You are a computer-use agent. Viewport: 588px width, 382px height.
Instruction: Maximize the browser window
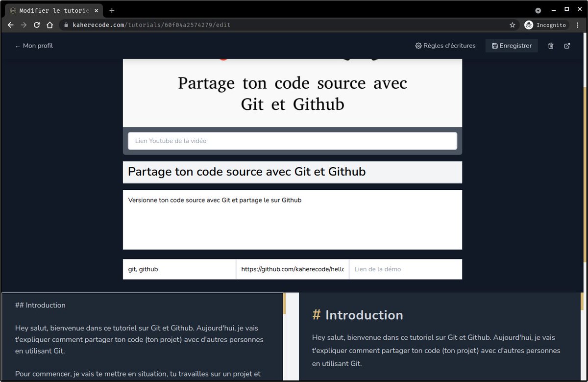pyautogui.click(x=566, y=9)
